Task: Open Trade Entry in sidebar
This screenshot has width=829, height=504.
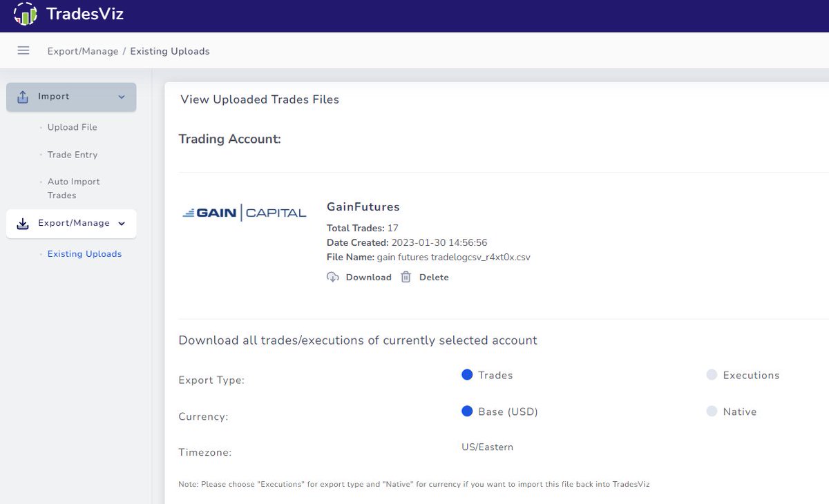Action: pyautogui.click(x=73, y=155)
